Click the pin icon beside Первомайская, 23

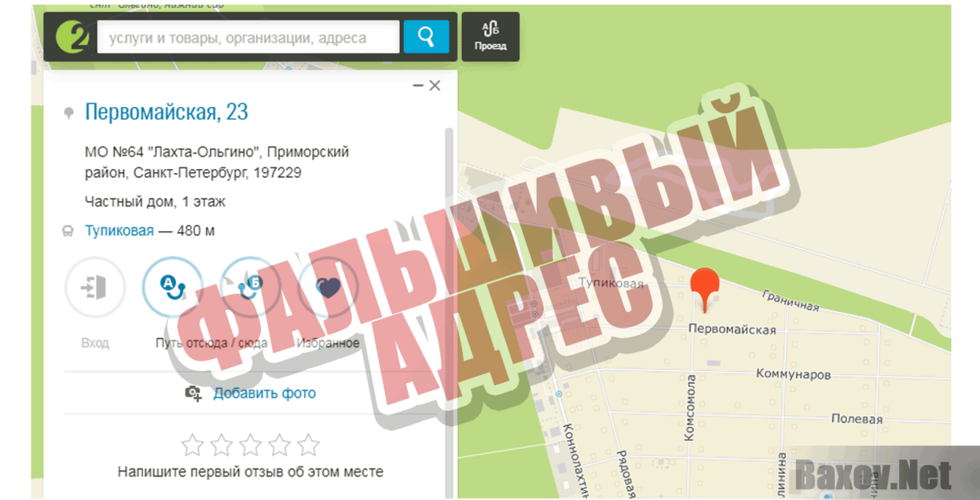[68, 113]
